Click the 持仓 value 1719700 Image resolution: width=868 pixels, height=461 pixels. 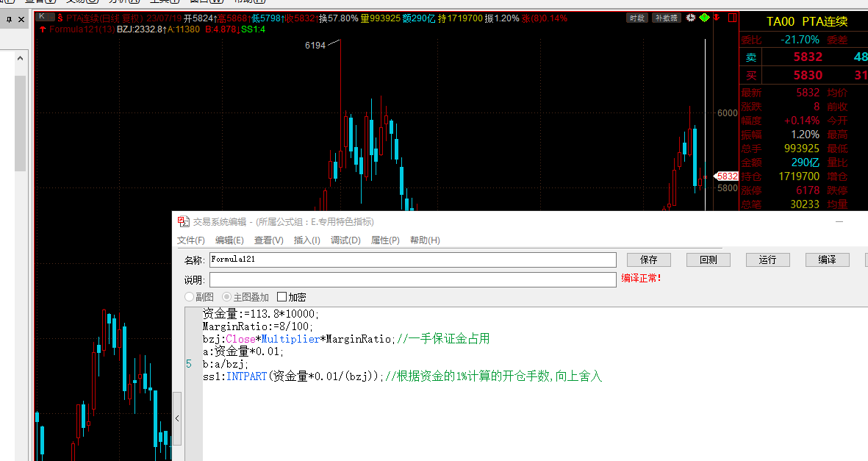(x=799, y=176)
